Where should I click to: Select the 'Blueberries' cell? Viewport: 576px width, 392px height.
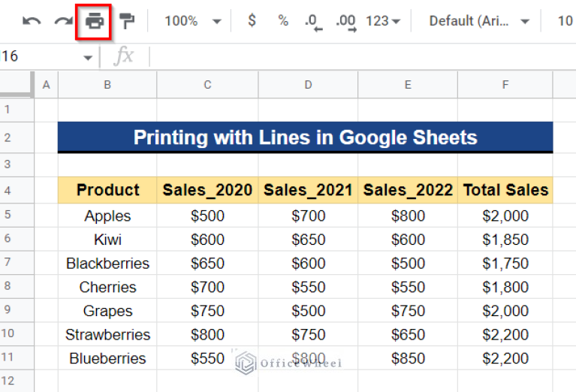tap(107, 358)
